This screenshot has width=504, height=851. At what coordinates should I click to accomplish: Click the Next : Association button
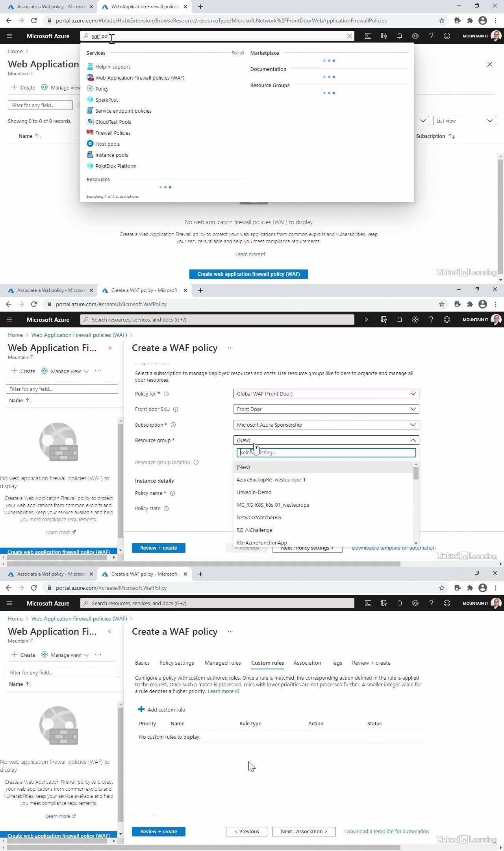[304, 831]
